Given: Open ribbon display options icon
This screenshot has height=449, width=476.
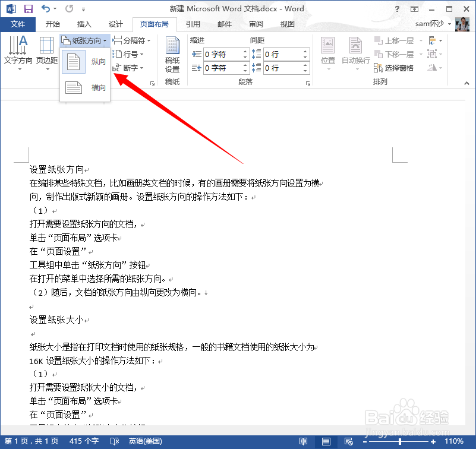Looking at the screenshot, I should 414,9.
